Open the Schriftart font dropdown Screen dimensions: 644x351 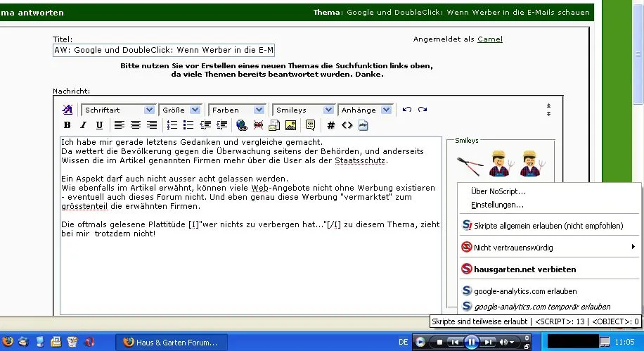tap(117, 110)
